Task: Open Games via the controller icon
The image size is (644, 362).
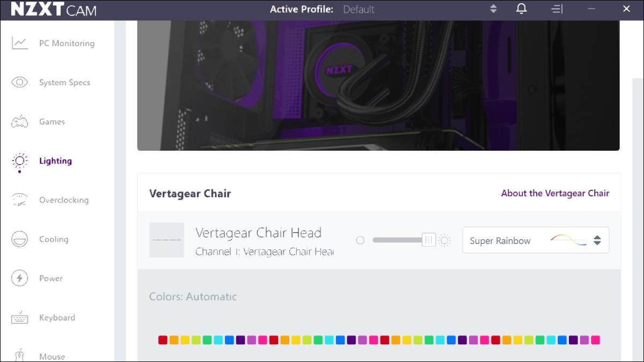Action: (20, 122)
